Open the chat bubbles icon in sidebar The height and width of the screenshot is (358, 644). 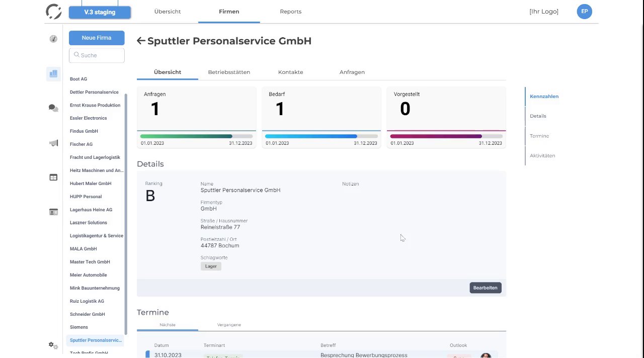click(x=53, y=108)
